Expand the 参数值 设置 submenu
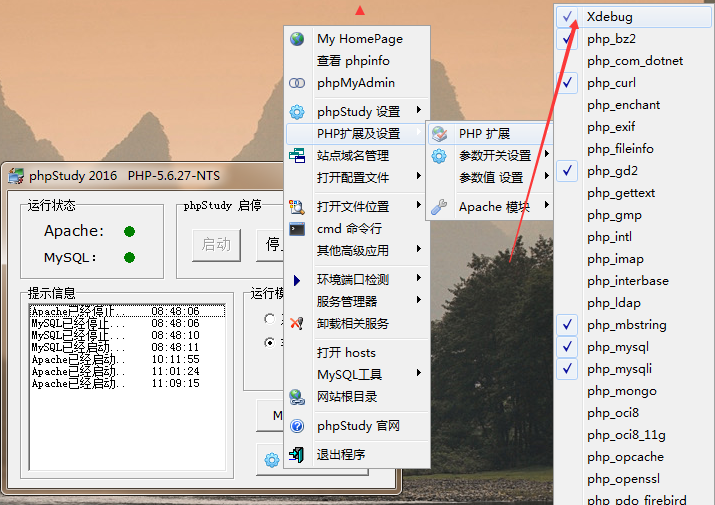 (546, 176)
